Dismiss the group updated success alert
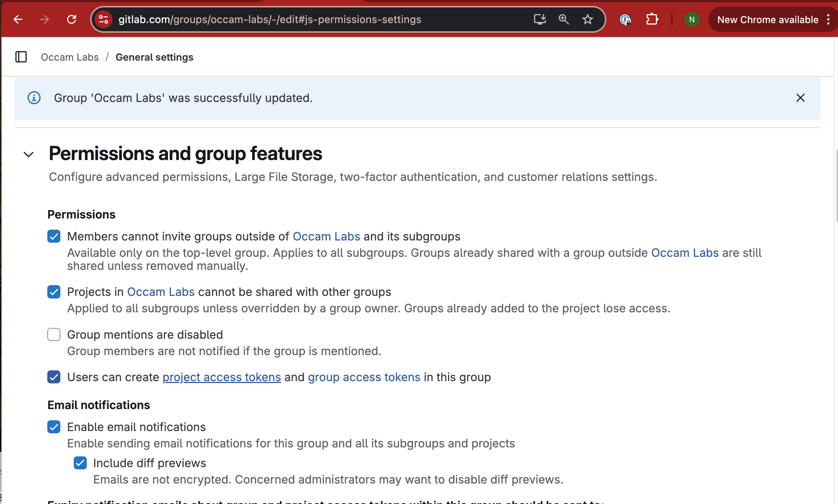 [x=800, y=98]
